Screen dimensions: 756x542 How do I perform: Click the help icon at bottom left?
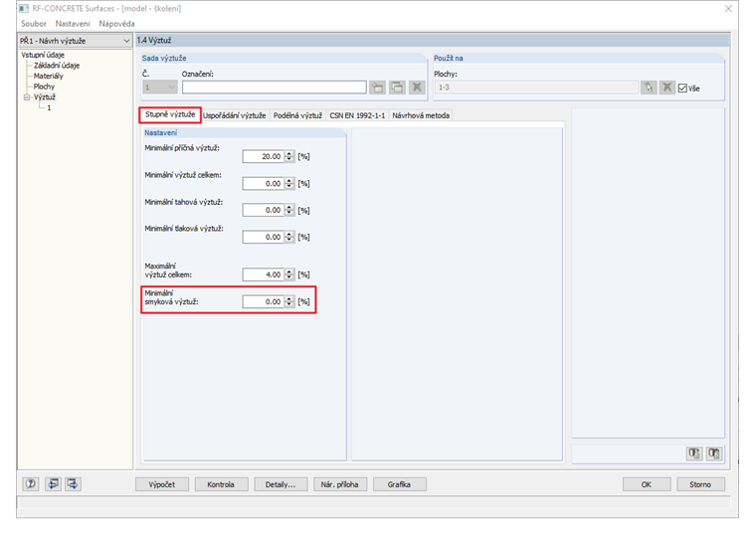[31, 483]
